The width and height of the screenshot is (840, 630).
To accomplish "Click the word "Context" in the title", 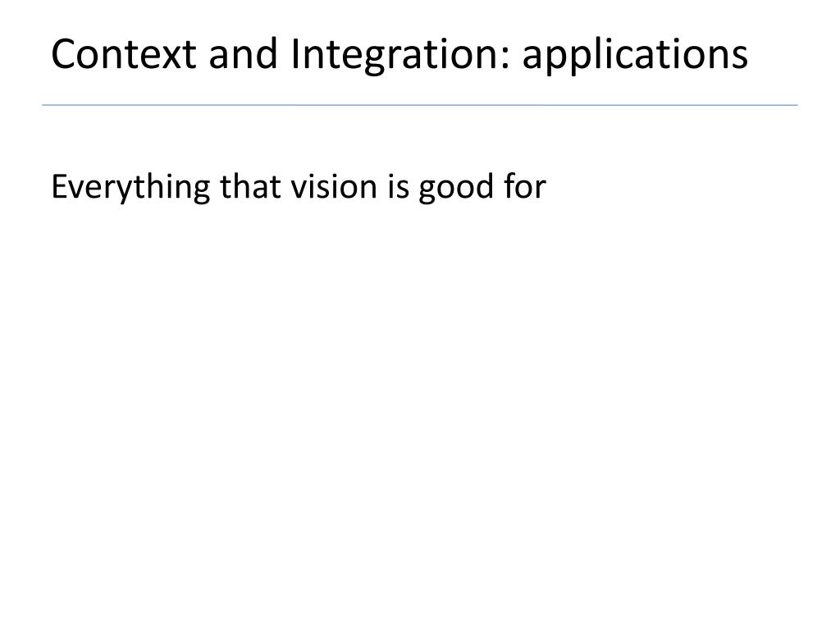I will tap(124, 54).
